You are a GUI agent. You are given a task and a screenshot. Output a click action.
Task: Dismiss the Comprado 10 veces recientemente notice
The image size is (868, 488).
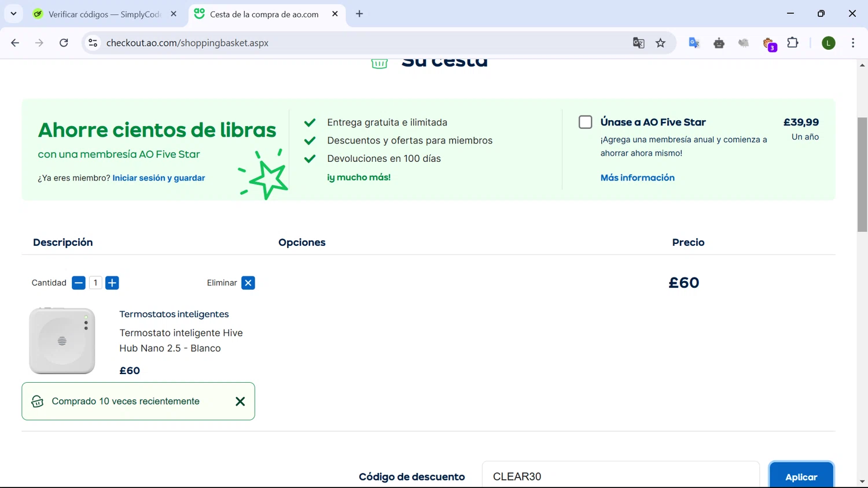point(240,401)
